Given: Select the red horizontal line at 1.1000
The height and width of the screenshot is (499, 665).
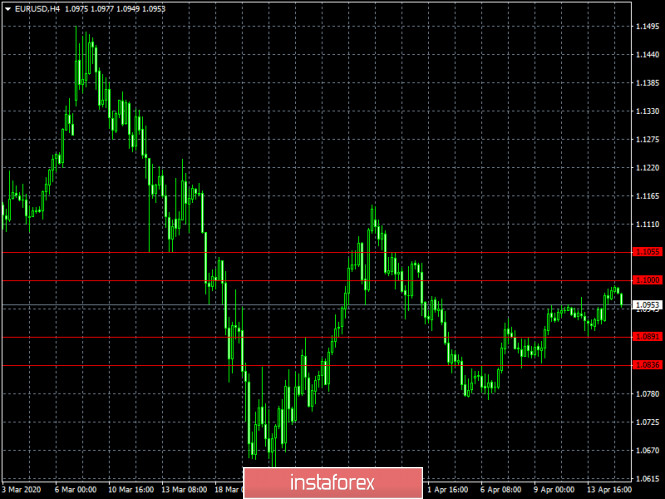Looking at the screenshot, I should tap(317, 280).
